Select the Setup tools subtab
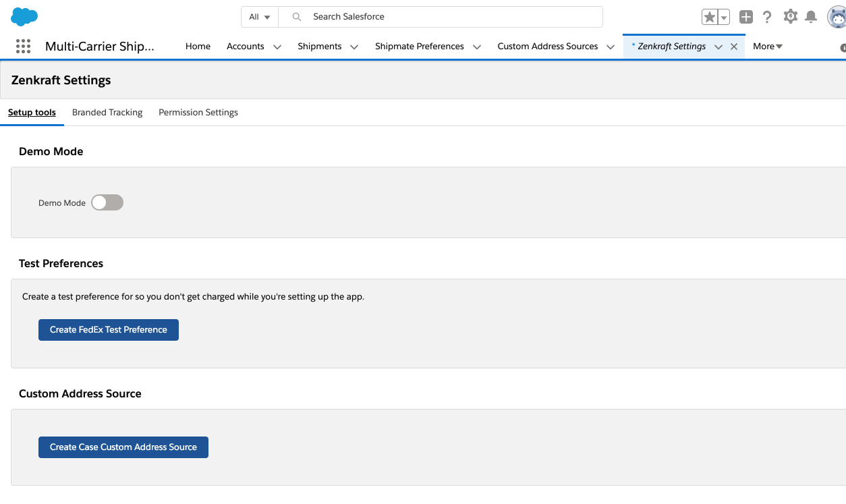This screenshot has height=504, width=846. pos(32,113)
